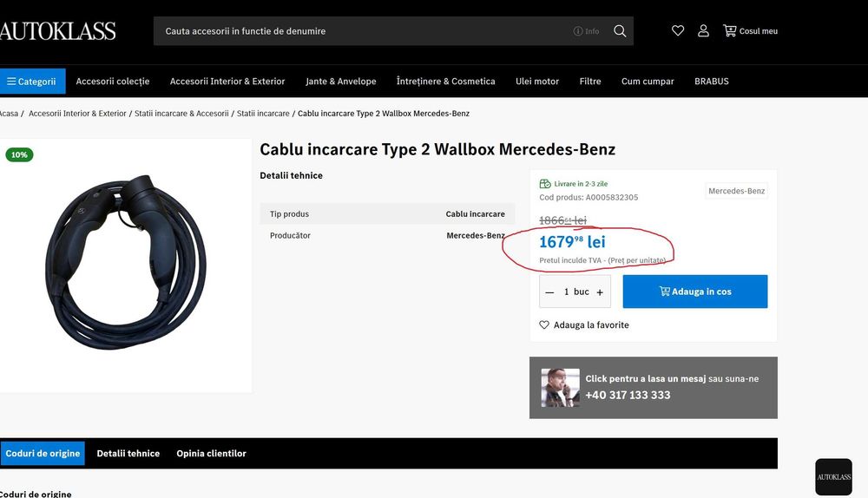Click the AUTOKLASS logo in header
This screenshot has width=868, height=498.
pos(57,31)
